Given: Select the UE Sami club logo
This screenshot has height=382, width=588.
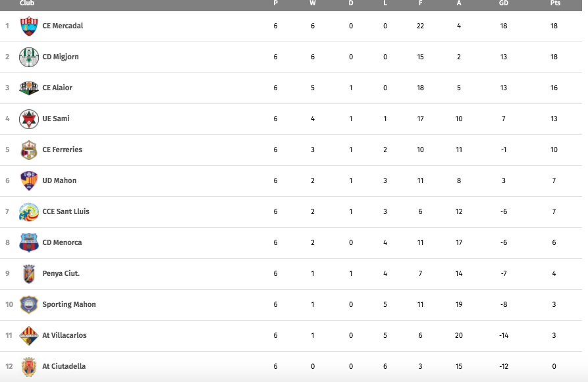Looking at the screenshot, I should click(x=29, y=119).
